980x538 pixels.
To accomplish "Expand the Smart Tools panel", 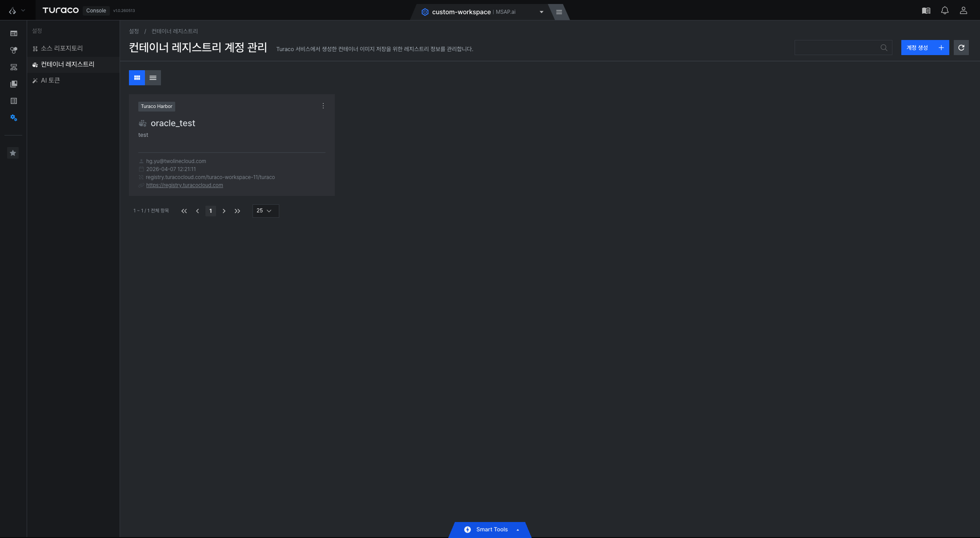I will tap(490, 530).
